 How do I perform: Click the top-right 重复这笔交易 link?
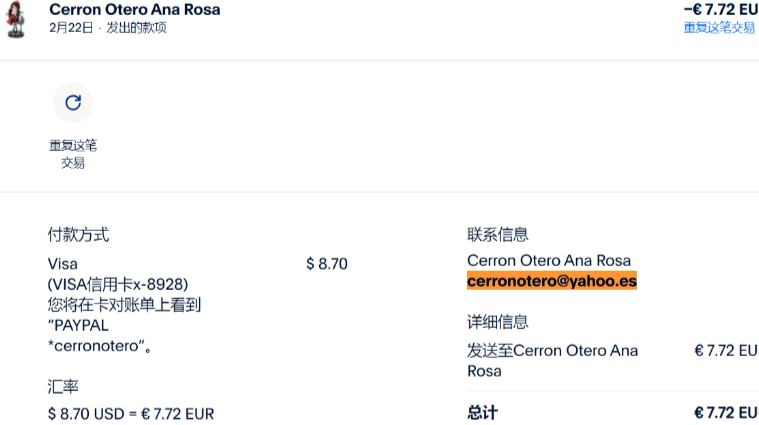point(719,28)
